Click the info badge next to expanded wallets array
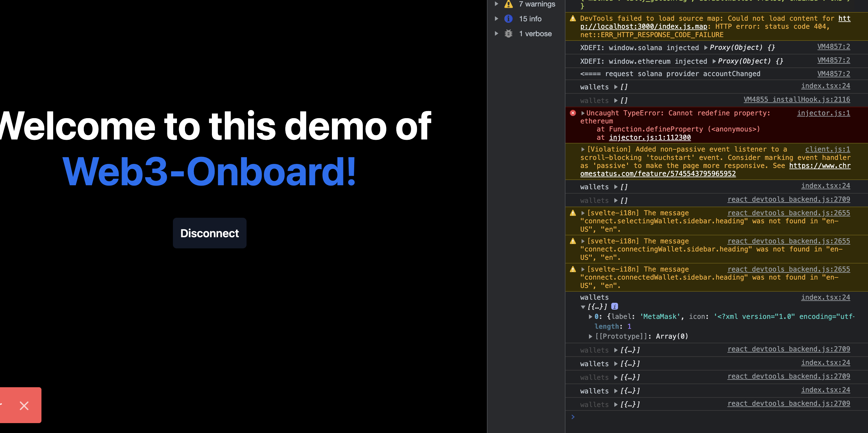 614,306
